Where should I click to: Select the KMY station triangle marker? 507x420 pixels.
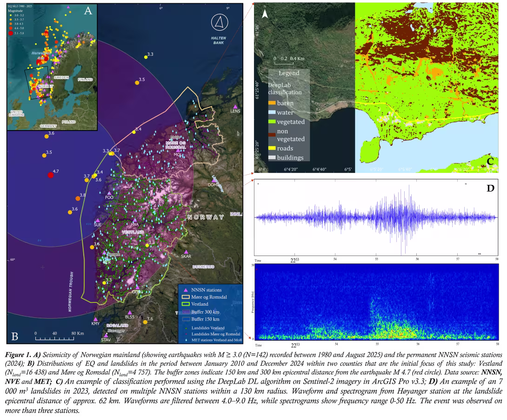[x=96, y=319]
